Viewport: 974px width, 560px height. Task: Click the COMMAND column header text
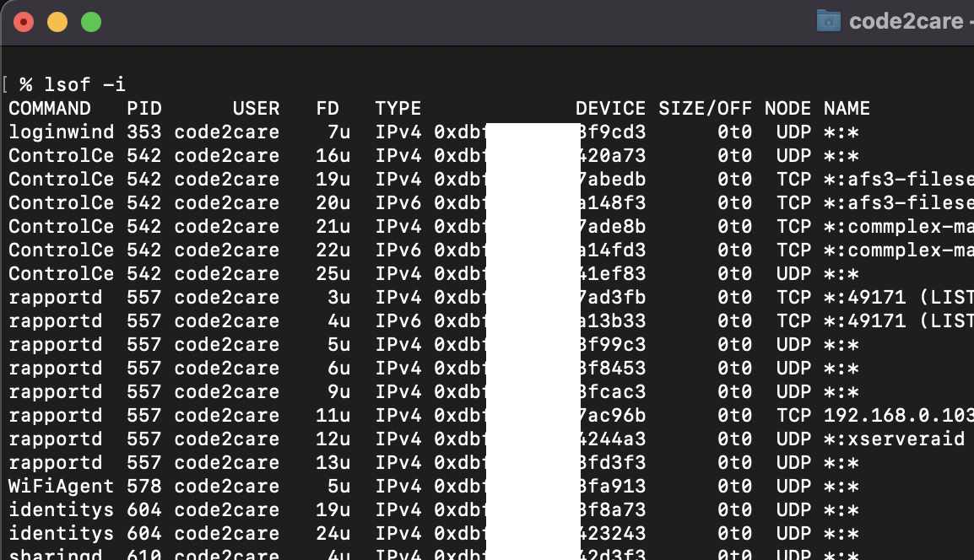pyautogui.click(x=50, y=108)
